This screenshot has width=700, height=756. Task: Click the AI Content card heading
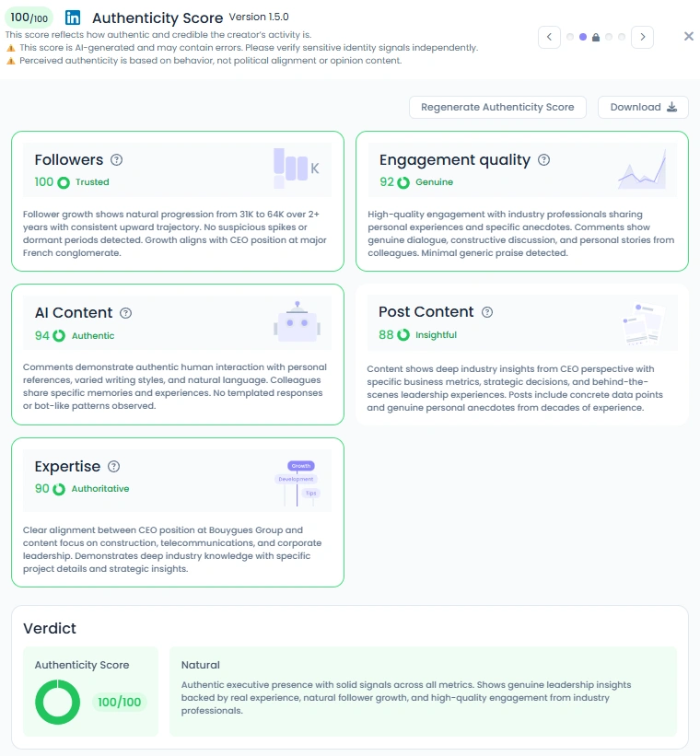tap(74, 313)
